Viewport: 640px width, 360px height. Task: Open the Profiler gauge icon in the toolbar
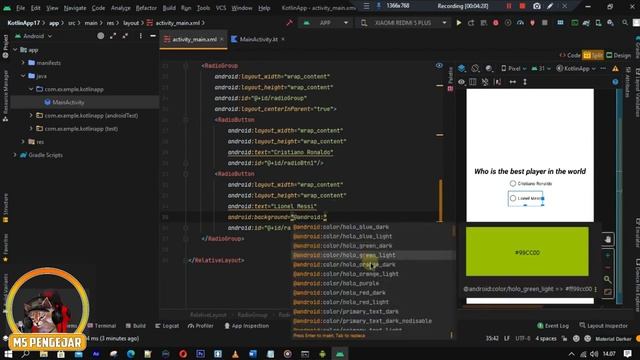[520, 23]
